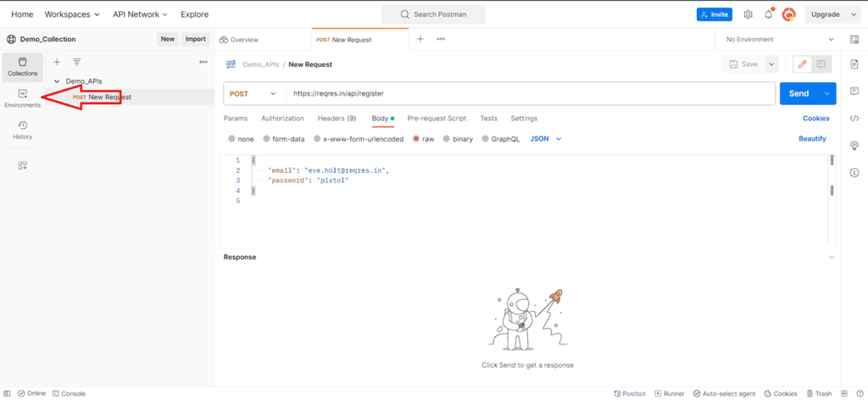
Task: Open the request info icon
Action: coord(854,173)
